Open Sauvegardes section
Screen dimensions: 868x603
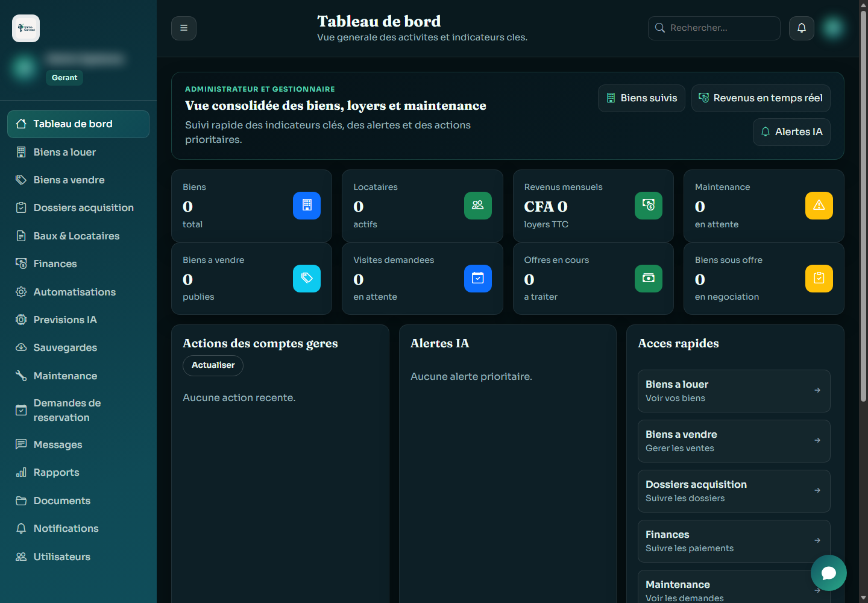[x=78, y=347]
